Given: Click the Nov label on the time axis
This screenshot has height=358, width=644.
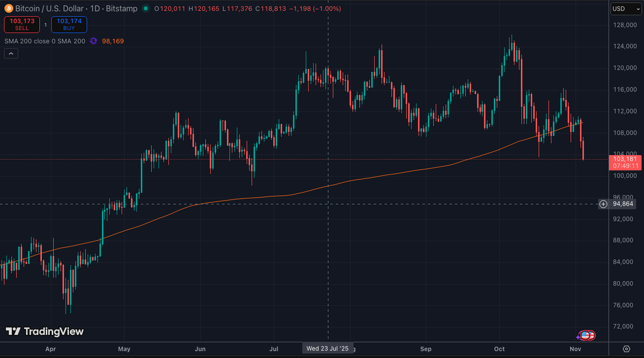Looking at the screenshot, I should 576,349.
